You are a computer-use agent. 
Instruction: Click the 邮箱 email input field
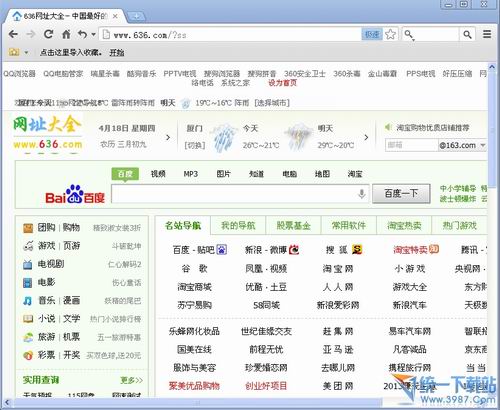412,145
